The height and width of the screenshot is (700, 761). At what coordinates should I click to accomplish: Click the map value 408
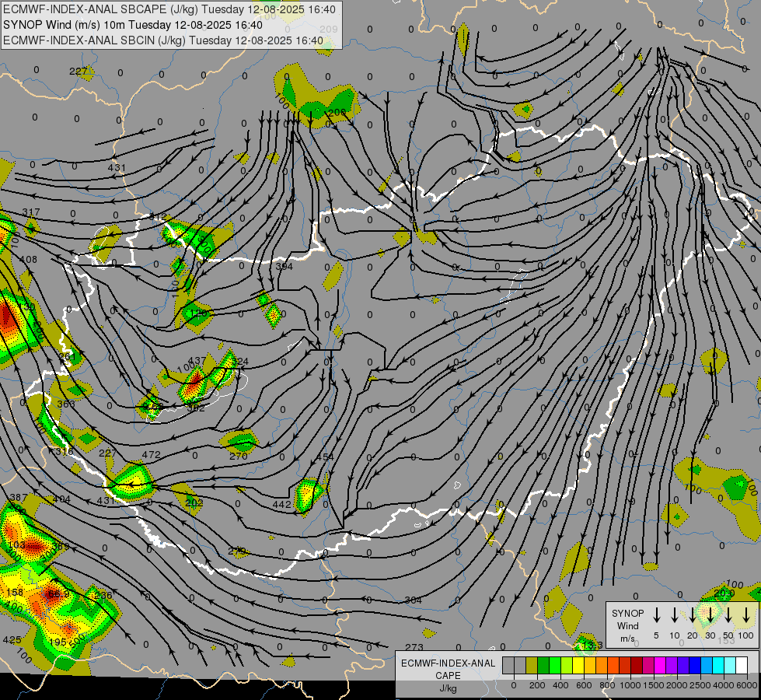(x=28, y=260)
